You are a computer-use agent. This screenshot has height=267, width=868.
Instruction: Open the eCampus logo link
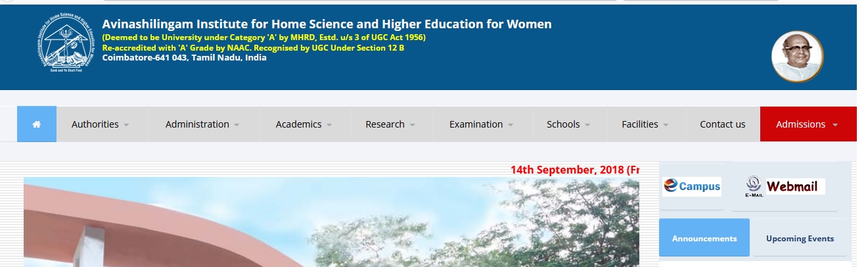[692, 186]
